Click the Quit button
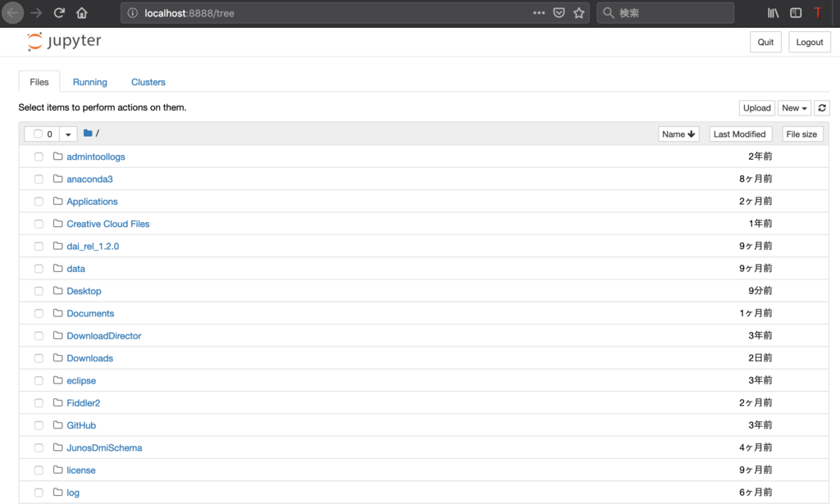 coord(765,42)
